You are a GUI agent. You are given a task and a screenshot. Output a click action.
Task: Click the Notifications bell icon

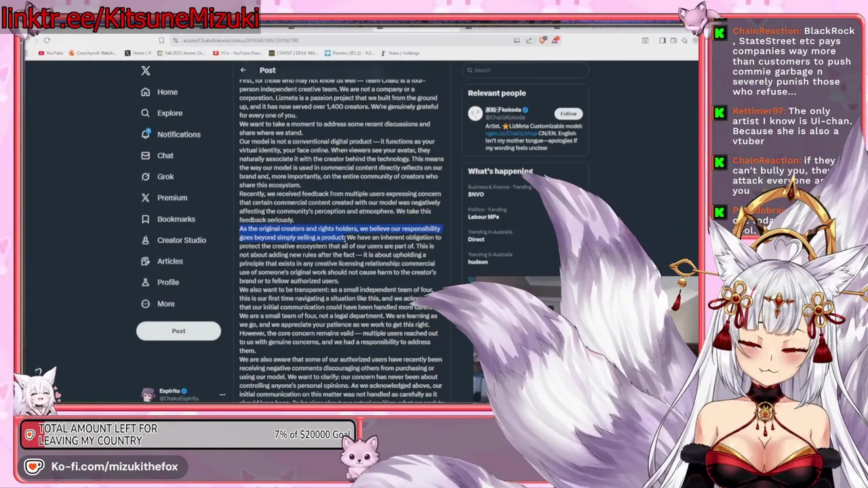(145, 134)
